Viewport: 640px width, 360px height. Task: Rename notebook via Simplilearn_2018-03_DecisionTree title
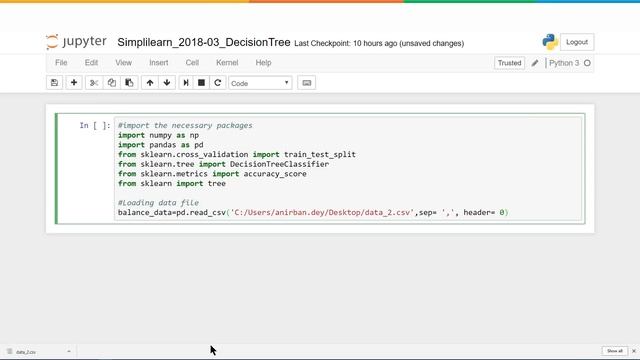204,42
